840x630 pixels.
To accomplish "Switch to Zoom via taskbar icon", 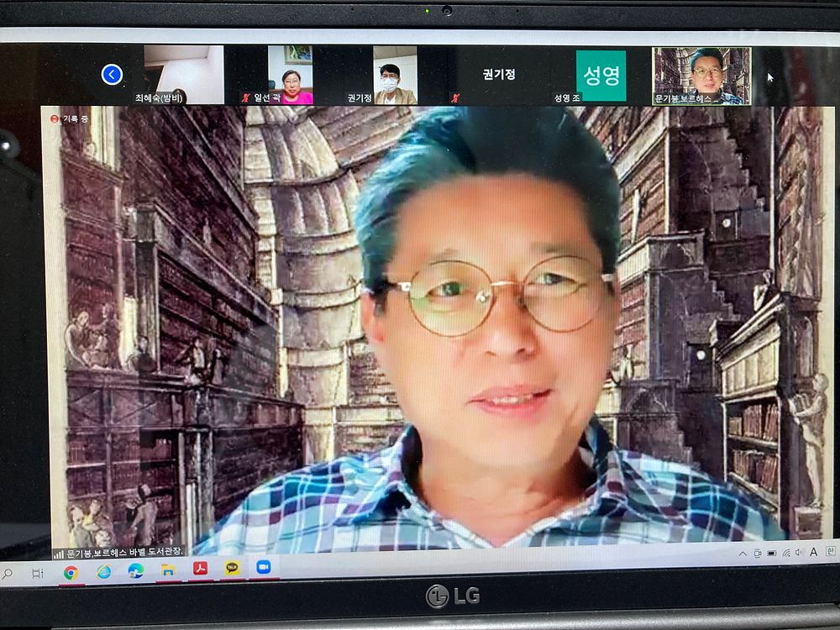I will pos(264,568).
